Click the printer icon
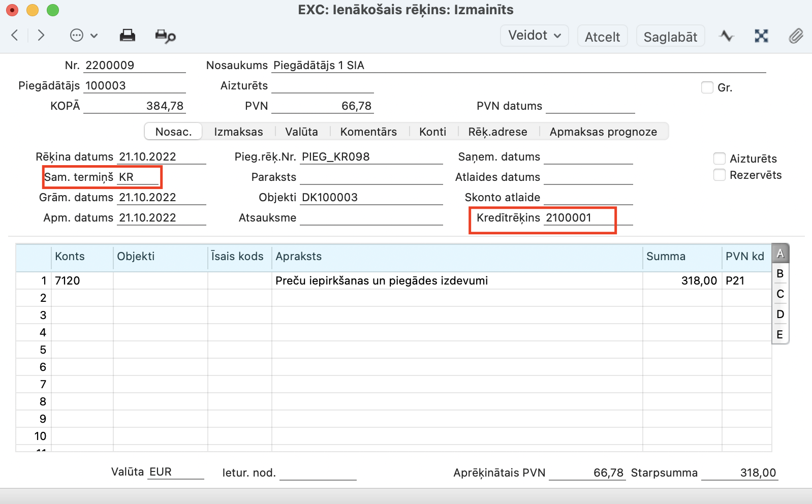 tap(127, 36)
